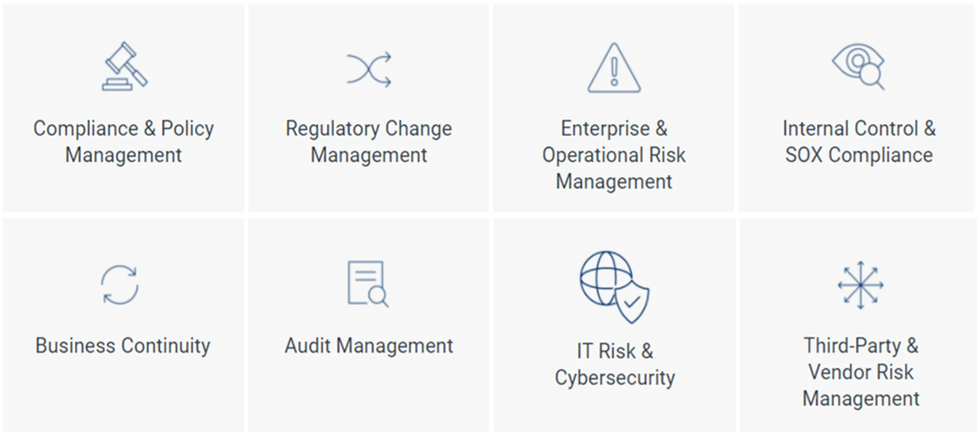Click the eye and magnifier icon for Internal Control

(x=860, y=66)
